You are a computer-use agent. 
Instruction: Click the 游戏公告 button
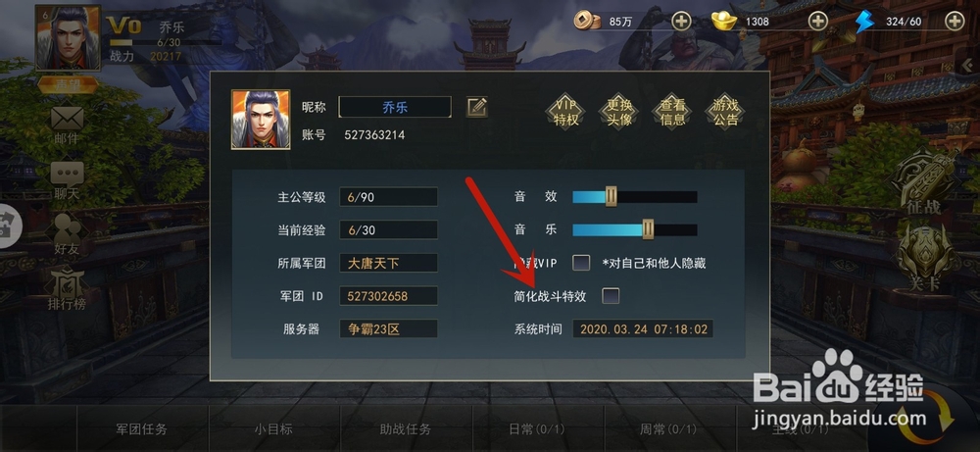coord(725,113)
